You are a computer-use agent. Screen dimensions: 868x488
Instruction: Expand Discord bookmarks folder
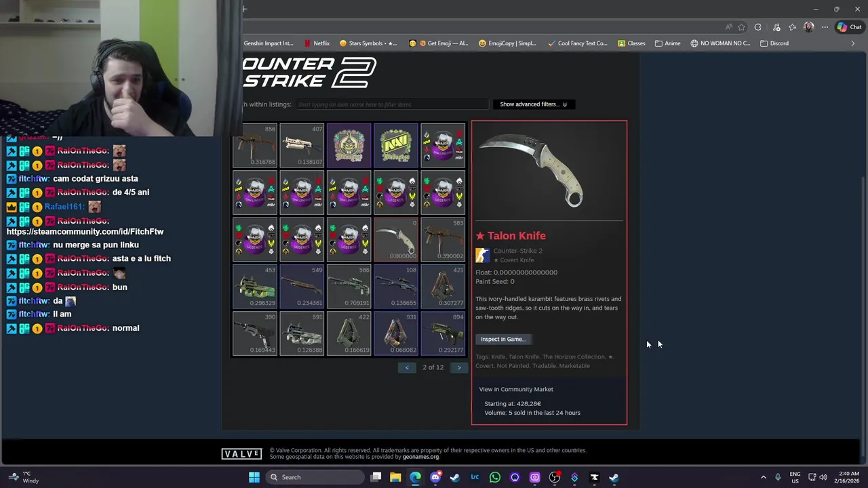click(x=774, y=43)
